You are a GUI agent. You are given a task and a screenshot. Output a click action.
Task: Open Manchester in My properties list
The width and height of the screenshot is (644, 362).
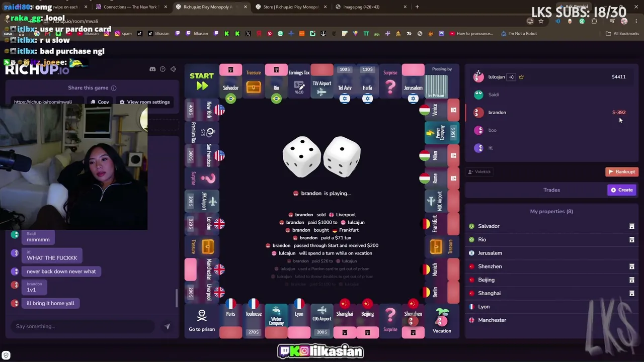(x=551, y=320)
